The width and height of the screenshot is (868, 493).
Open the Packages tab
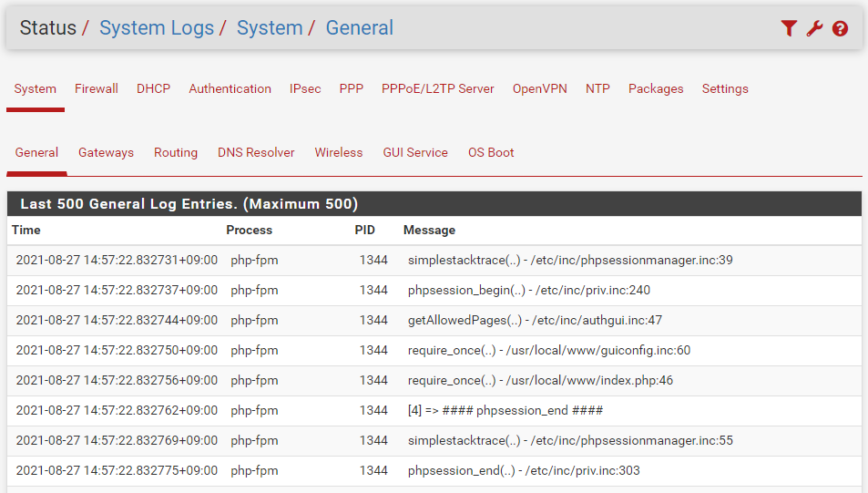(x=656, y=88)
